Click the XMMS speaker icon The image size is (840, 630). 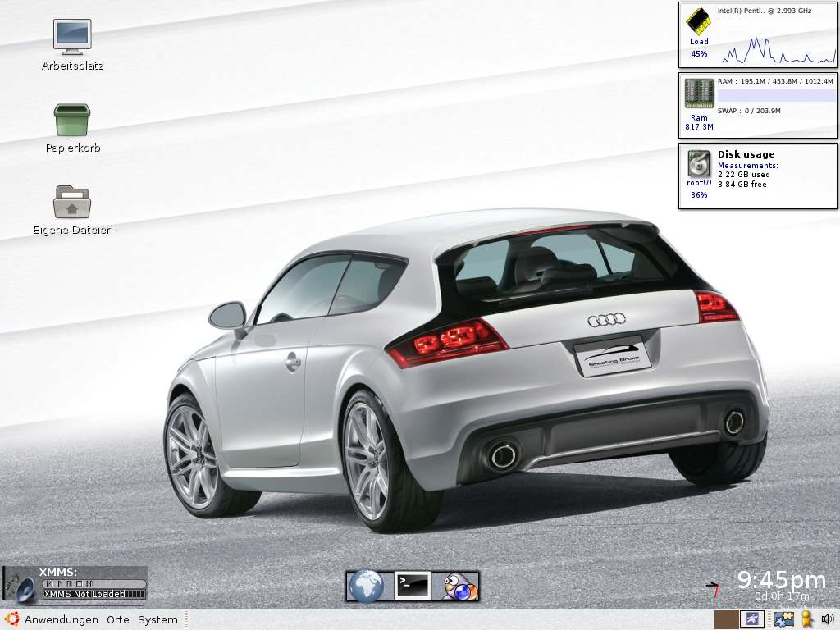point(25,588)
